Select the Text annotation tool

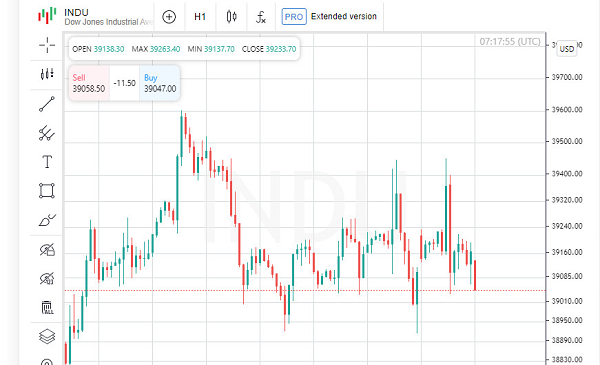(x=47, y=162)
